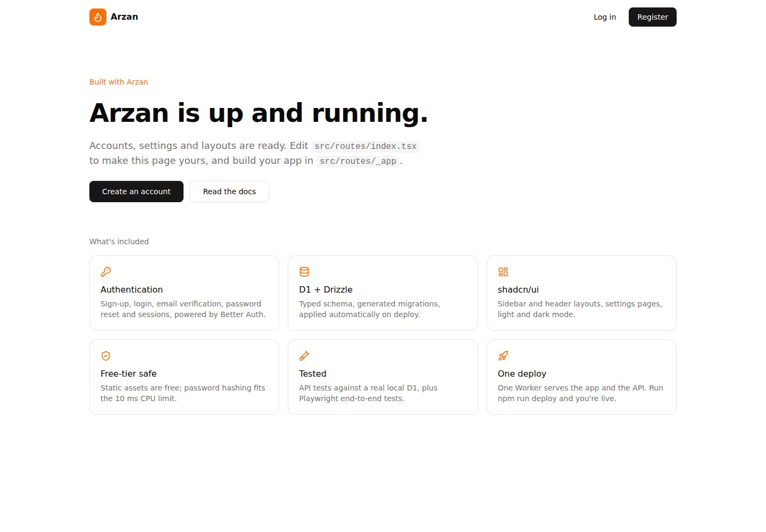
Task: Click the Register button
Action: (x=653, y=17)
